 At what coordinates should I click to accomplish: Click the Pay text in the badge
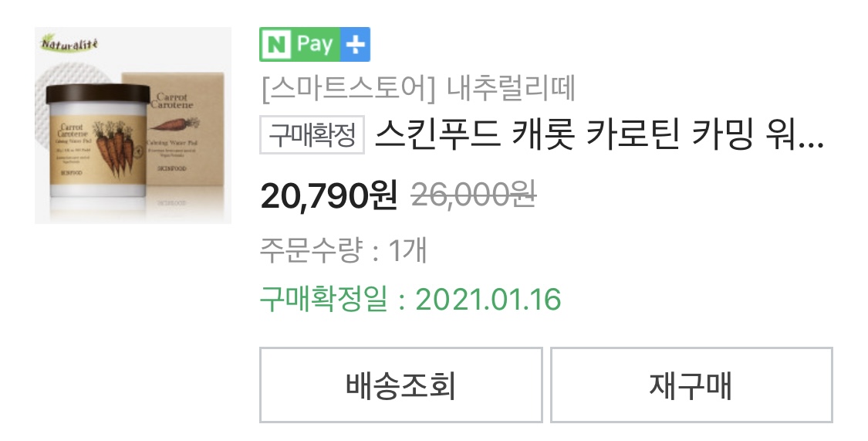point(315,44)
